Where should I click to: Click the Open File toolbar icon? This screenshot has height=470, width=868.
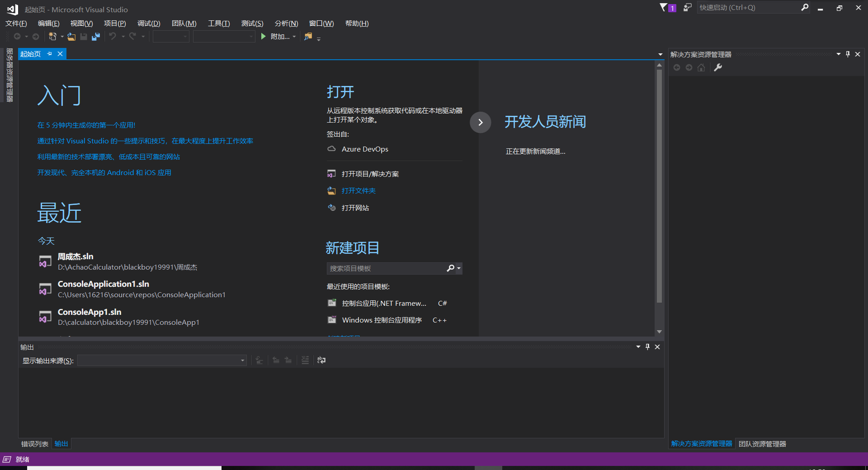point(71,37)
